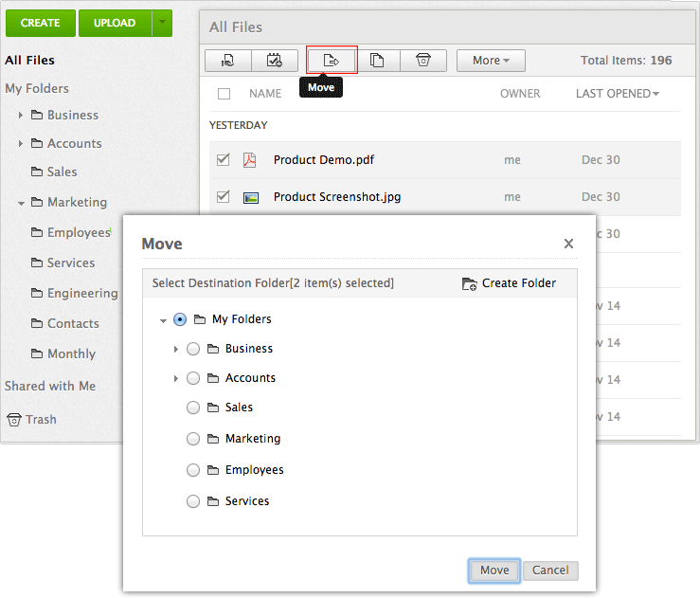Select the Business radio button in dialog

193,349
